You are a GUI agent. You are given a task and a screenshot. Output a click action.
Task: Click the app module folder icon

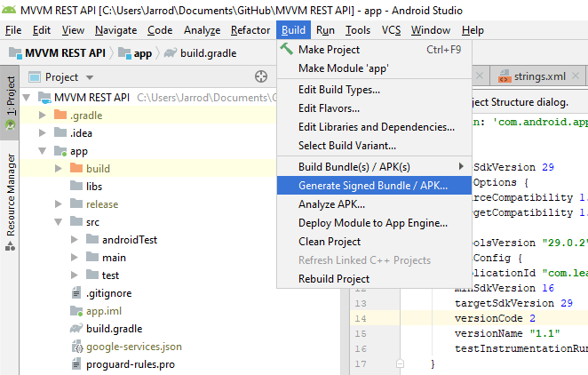[x=60, y=151]
